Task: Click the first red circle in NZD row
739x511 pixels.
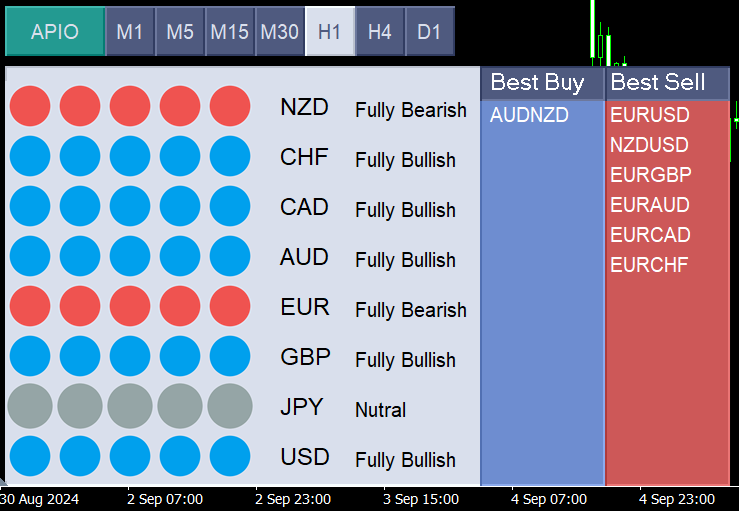Action: [30, 106]
